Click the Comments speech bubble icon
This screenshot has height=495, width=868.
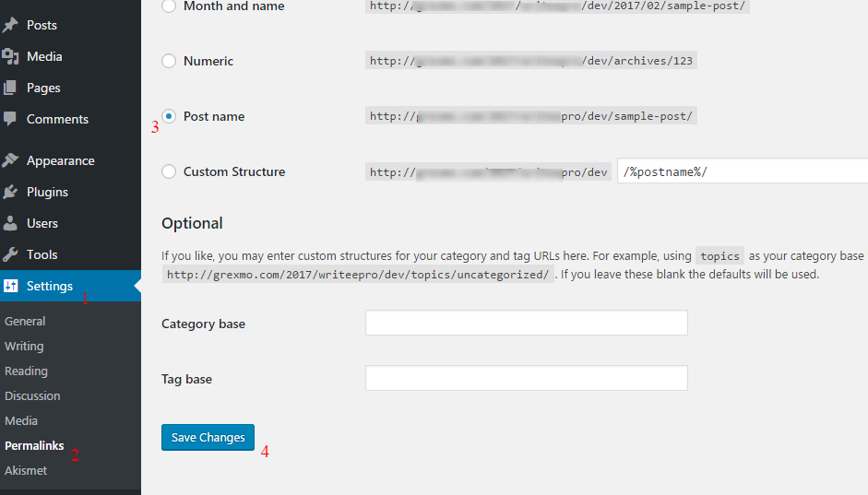tap(10, 119)
